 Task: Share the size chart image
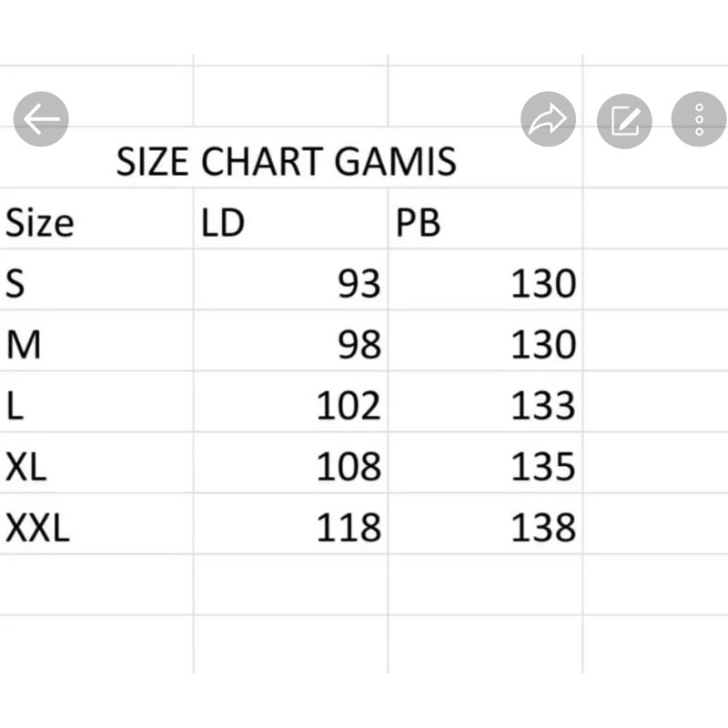tap(548, 119)
